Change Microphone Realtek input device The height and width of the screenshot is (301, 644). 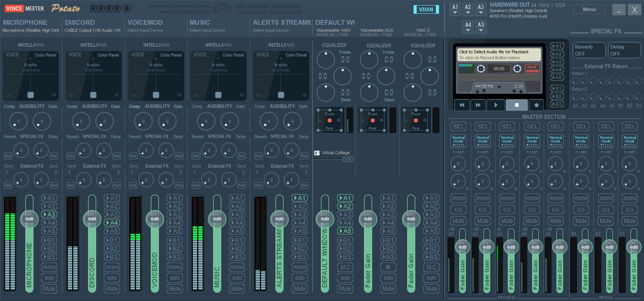31,30
